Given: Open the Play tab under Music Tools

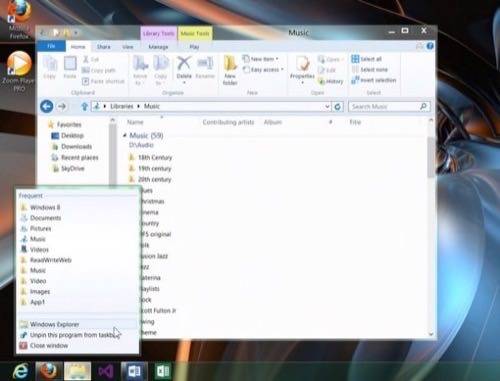Looking at the screenshot, I should (194, 47).
